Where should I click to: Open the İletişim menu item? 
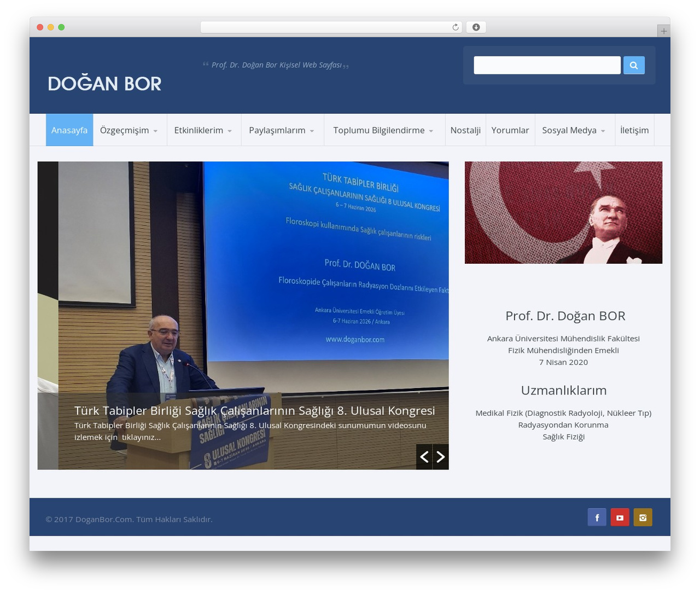pos(634,130)
